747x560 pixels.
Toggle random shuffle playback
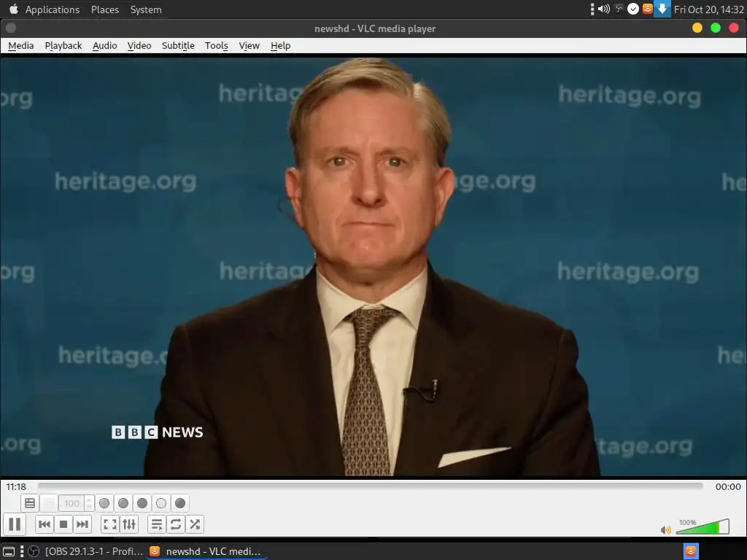[x=194, y=524]
